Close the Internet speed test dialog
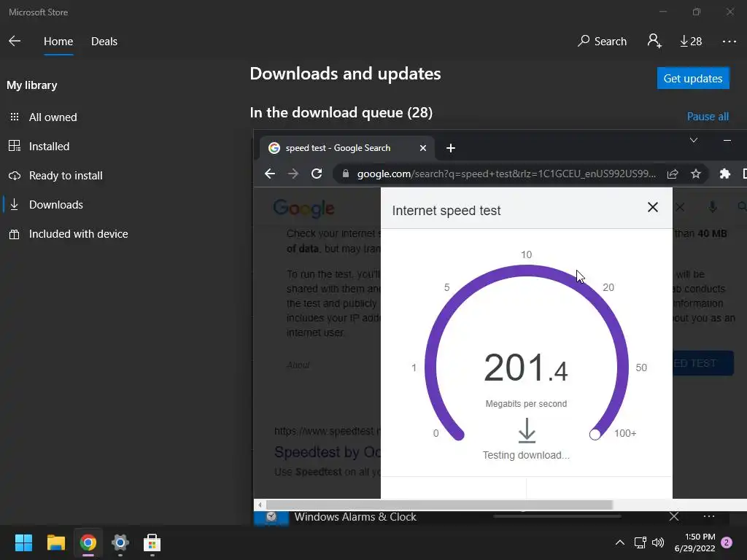 [653, 207]
